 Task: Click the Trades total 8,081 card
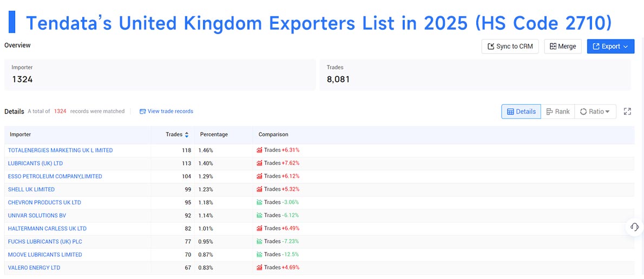475,75
